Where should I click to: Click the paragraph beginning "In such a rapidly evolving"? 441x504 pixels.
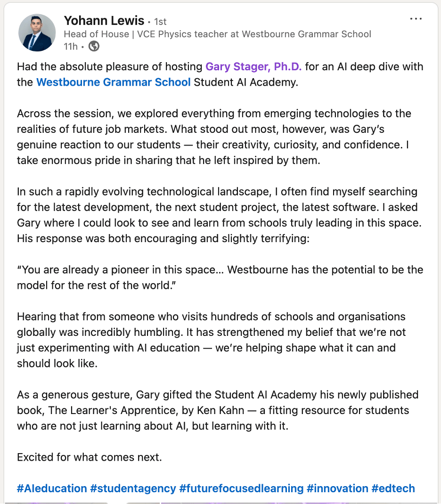pos(217,215)
